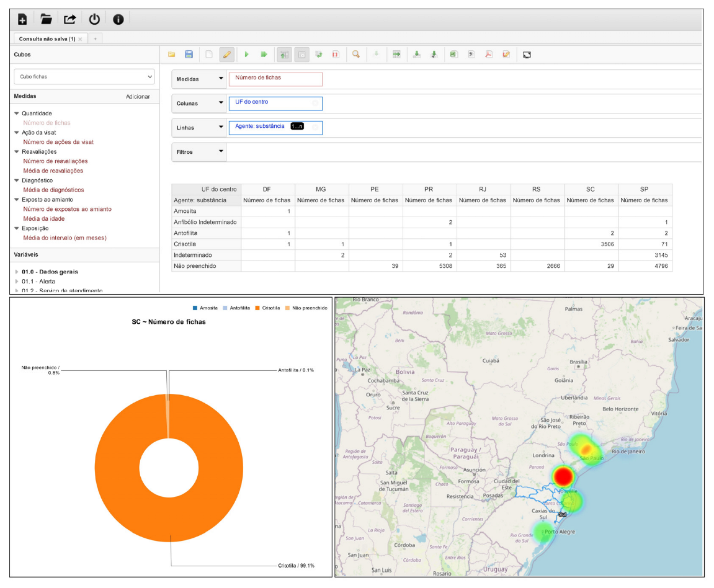Save query with the blue floppy disk icon
The height and width of the screenshot is (588, 714).
tap(189, 55)
